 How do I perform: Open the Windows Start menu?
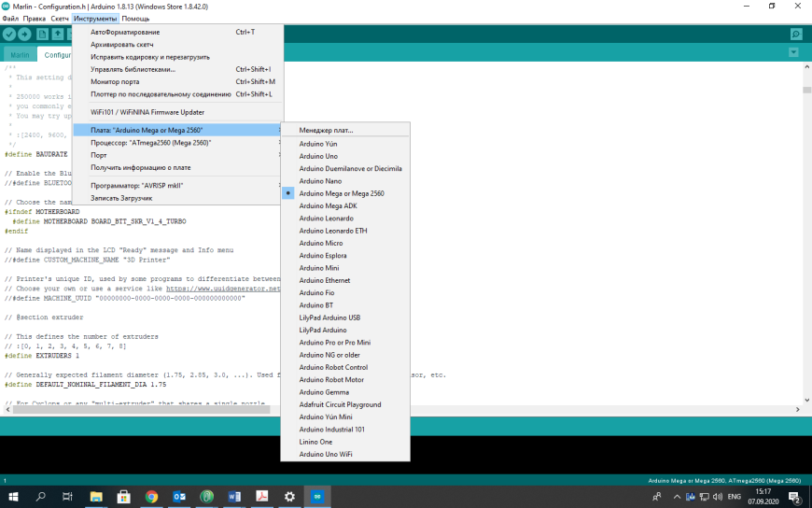(x=13, y=497)
